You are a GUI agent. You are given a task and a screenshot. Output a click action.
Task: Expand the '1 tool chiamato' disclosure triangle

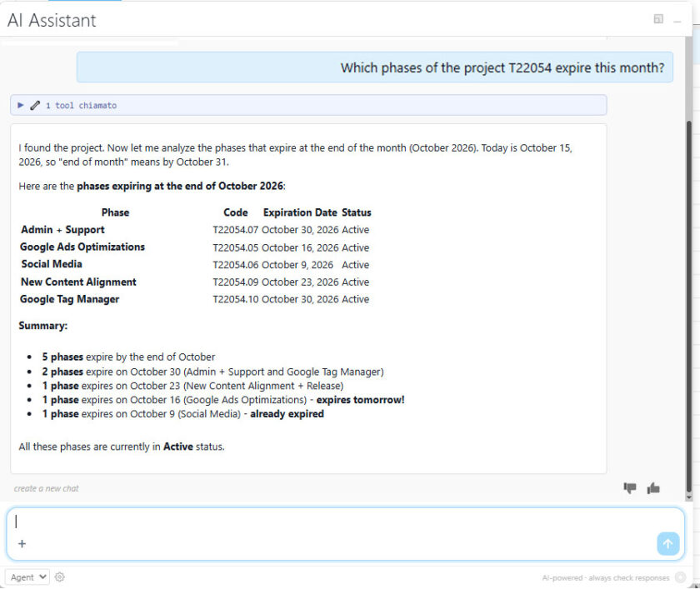21,105
